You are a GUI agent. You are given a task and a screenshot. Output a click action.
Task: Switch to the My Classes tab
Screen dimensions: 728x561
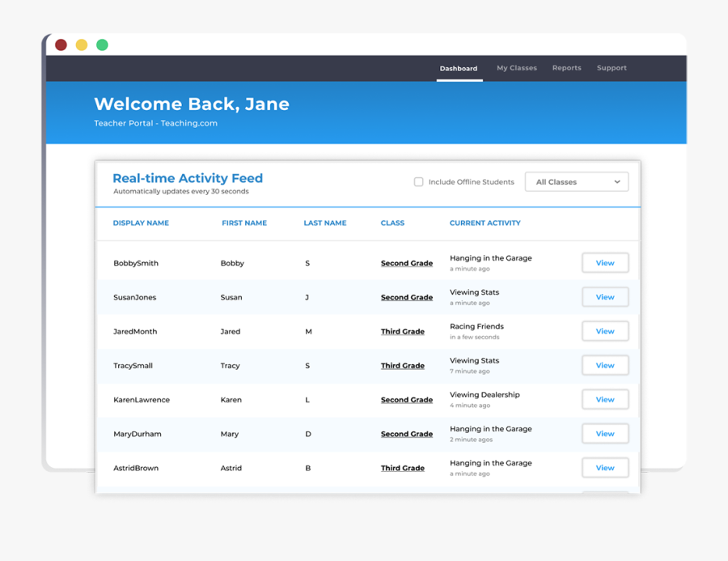(x=516, y=68)
